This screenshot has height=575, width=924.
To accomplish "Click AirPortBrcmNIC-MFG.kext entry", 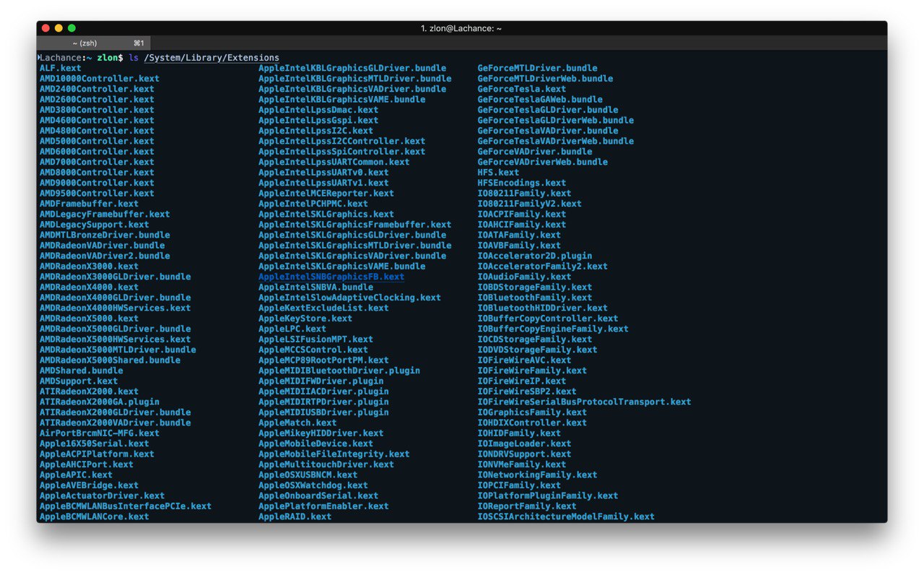I will point(100,433).
